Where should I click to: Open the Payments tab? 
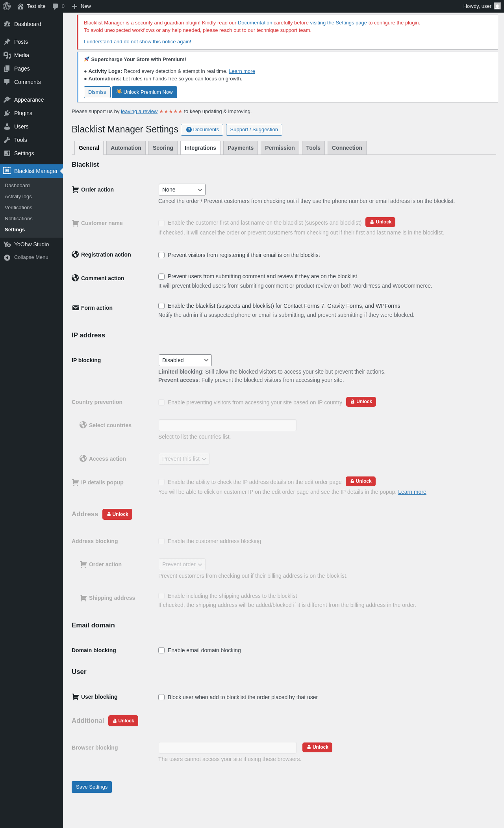pos(241,148)
